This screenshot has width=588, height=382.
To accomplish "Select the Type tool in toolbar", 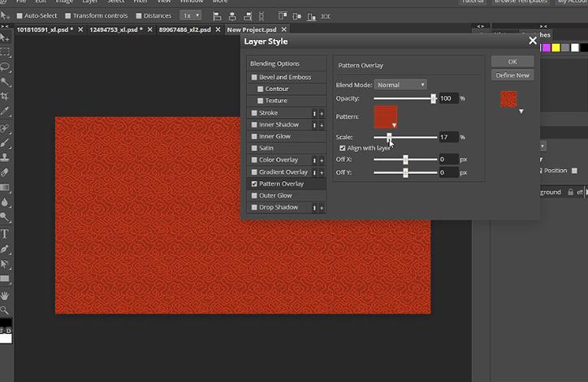I will pyautogui.click(x=6, y=233).
